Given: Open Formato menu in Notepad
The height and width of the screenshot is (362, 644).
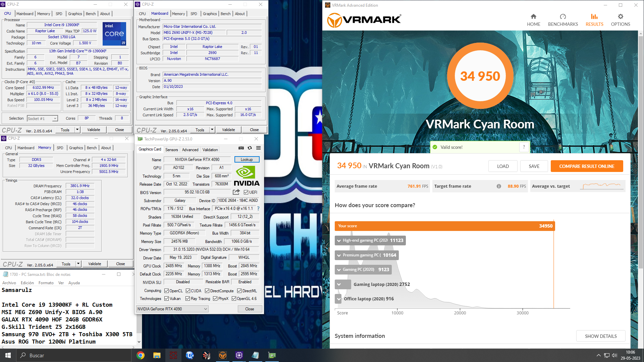Looking at the screenshot, I should click(46, 283).
